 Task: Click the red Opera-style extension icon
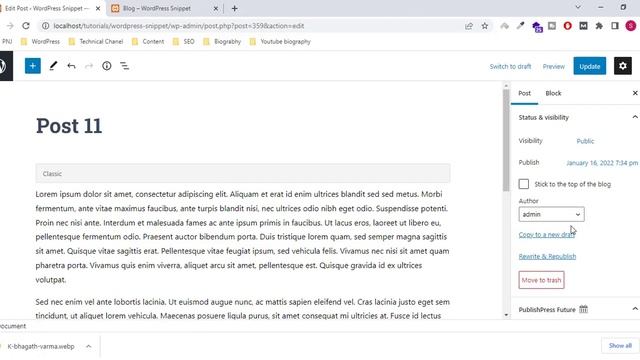[567, 26]
